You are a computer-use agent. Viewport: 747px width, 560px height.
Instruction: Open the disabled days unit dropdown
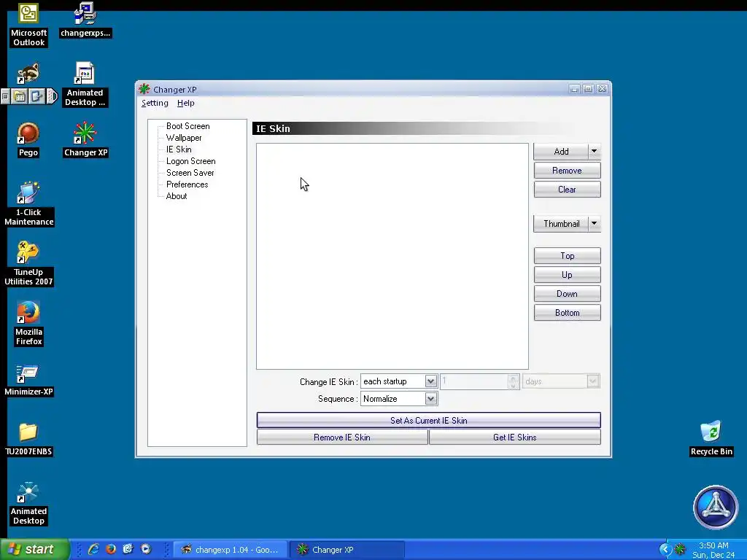pyautogui.click(x=561, y=381)
